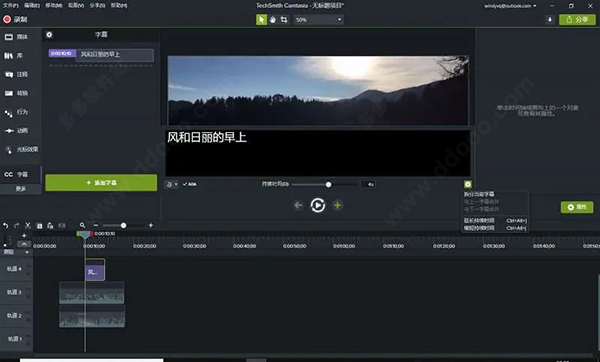Click the undo arrow above timeline
This screenshot has width=600, height=362.
pos(5,225)
